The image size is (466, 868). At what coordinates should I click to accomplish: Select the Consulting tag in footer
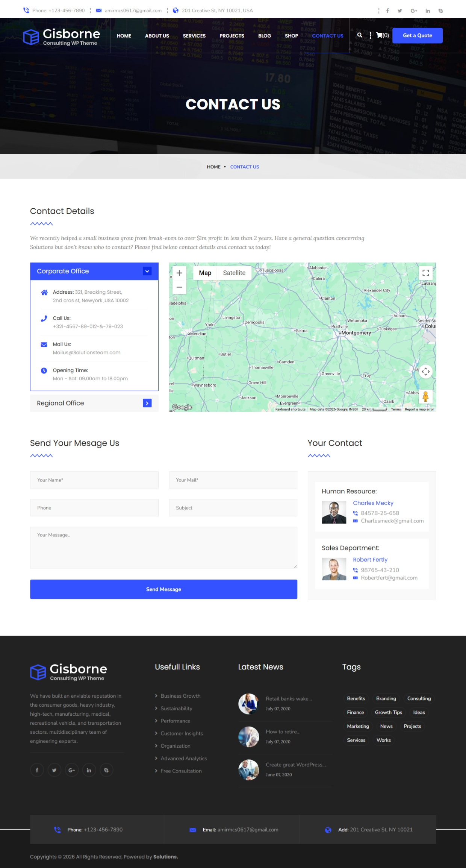(419, 698)
